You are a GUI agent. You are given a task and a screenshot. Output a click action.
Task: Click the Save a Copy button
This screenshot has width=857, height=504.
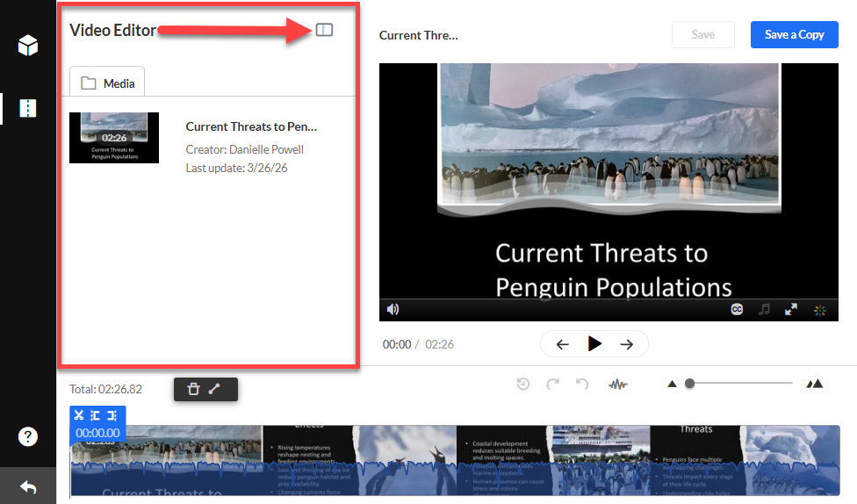[x=794, y=34]
